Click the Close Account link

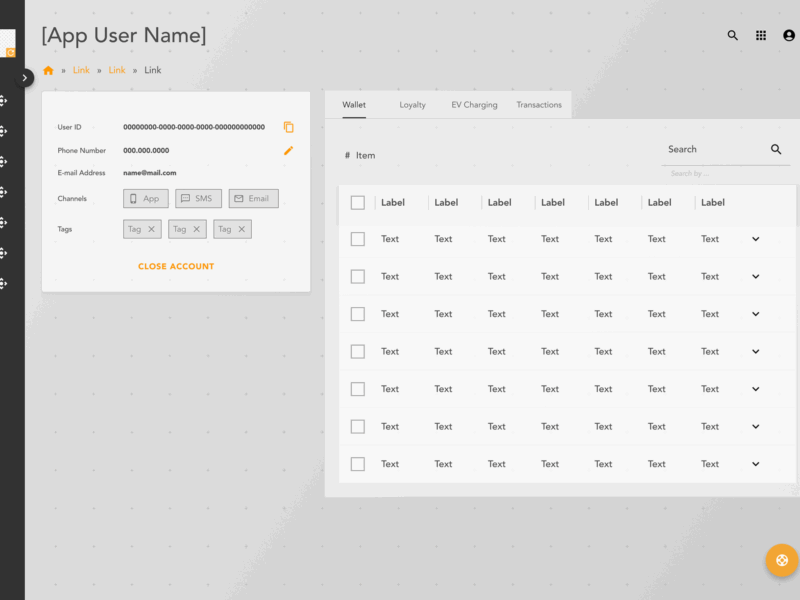click(x=175, y=266)
